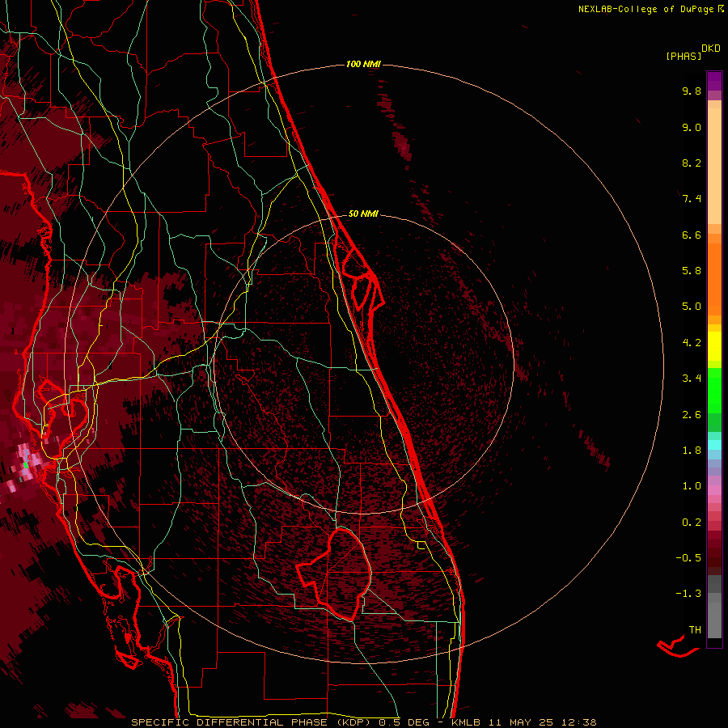This screenshot has width=728, height=728.
Task: Click the 6.6 scale value
Action: [x=692, y=235]
